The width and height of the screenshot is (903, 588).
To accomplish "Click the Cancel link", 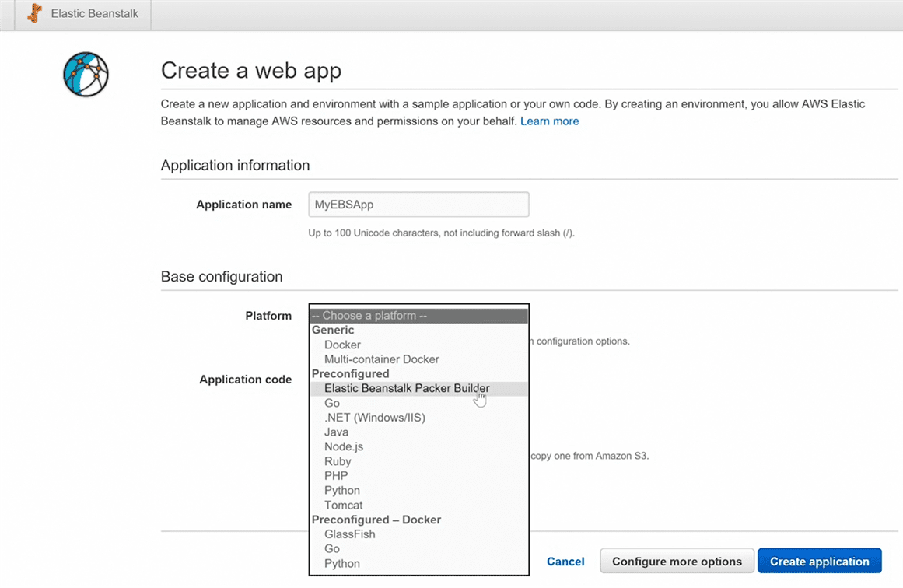I will tap(565, 562).
